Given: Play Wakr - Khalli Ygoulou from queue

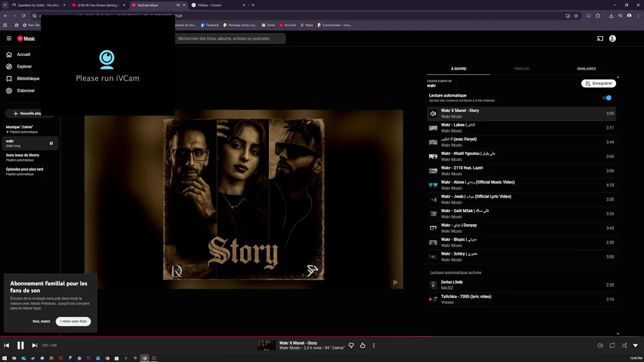Looking at the screenshot, I should (x=521, y=156).
